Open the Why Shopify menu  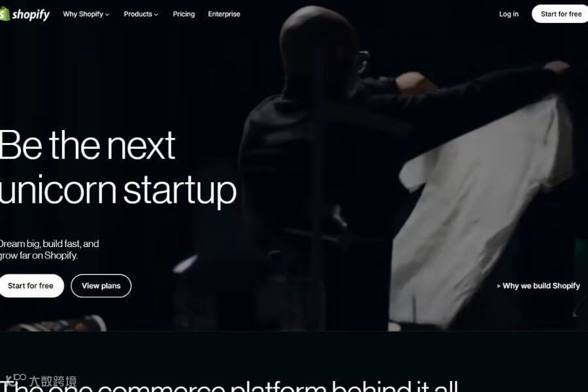tap(86, 14)
